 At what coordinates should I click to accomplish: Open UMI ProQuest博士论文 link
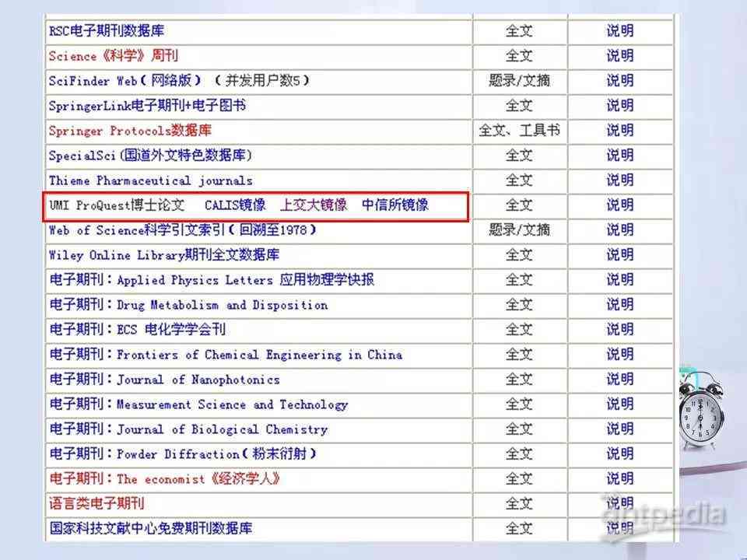(x=117, y=205)
